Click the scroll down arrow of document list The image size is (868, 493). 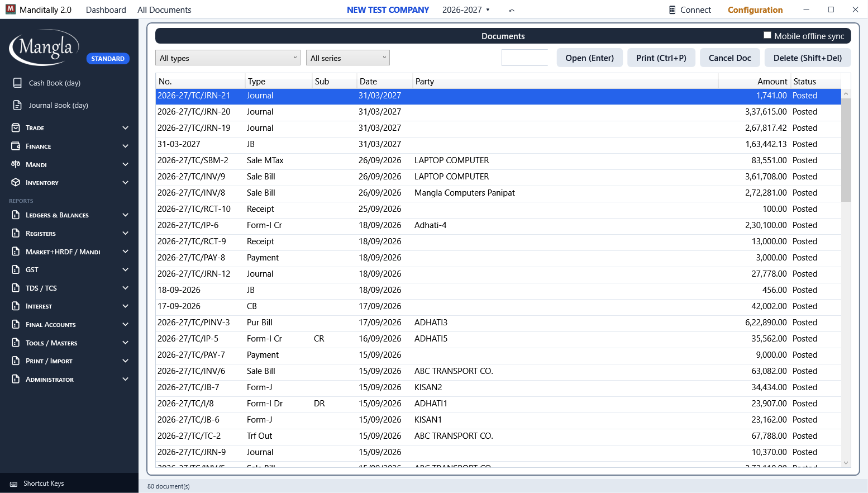(x=846, y=463)
